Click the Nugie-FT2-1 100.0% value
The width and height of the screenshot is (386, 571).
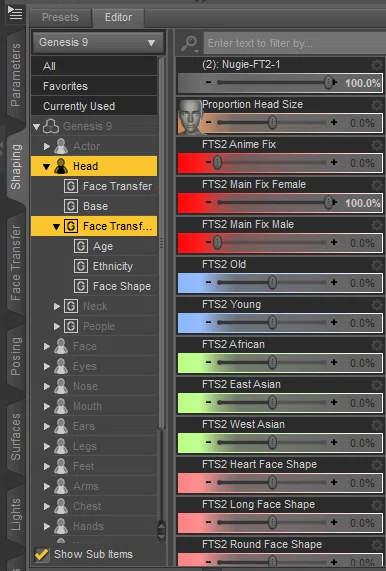pos(362,83)
